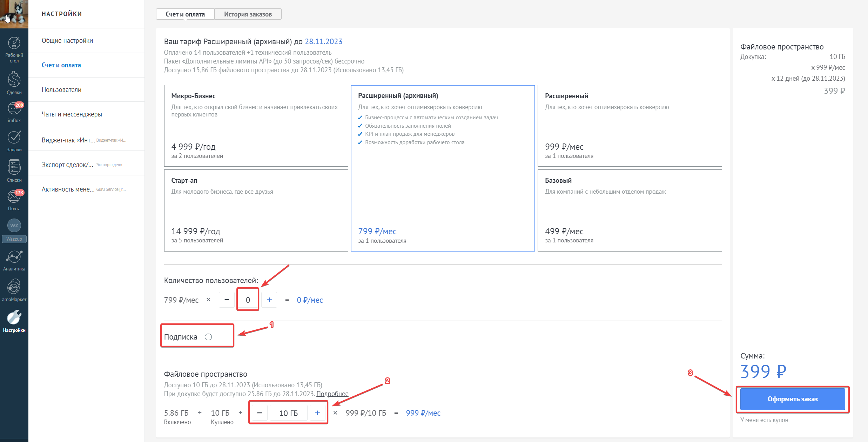Click the 999 ₽/мес file space total
This screenshot has height=442, width=868.
click(423, 413)
